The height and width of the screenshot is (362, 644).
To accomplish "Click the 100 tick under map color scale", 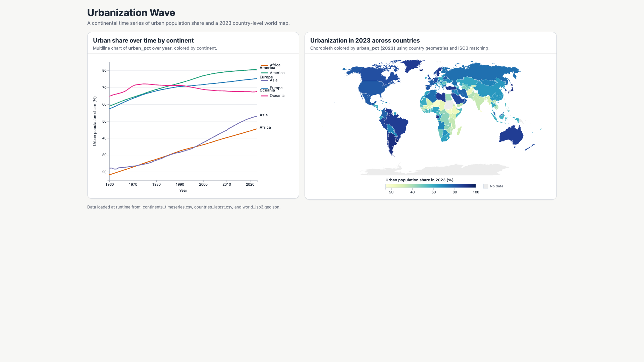I will pyautogui.click(x=476, y=192).
